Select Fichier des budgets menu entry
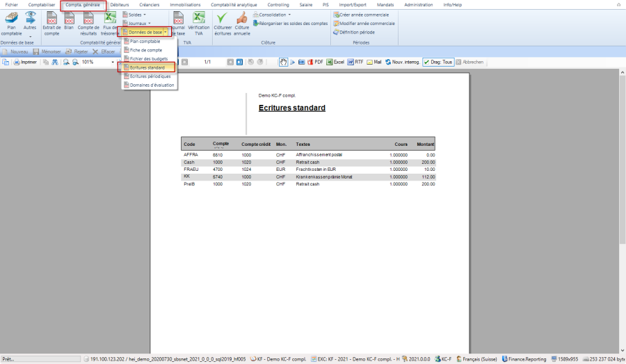626x364 pixels. 150,59
